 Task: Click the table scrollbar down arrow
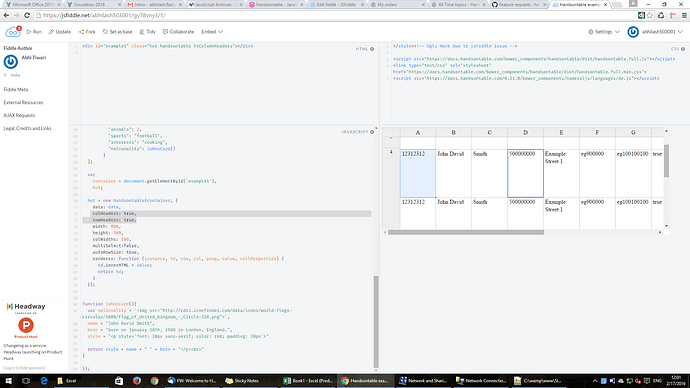[666, 226]
